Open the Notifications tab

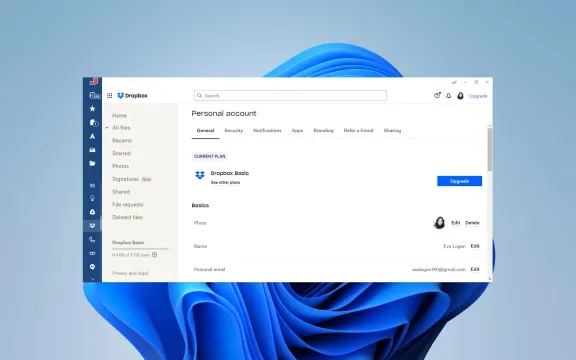(x=267, y=130)
